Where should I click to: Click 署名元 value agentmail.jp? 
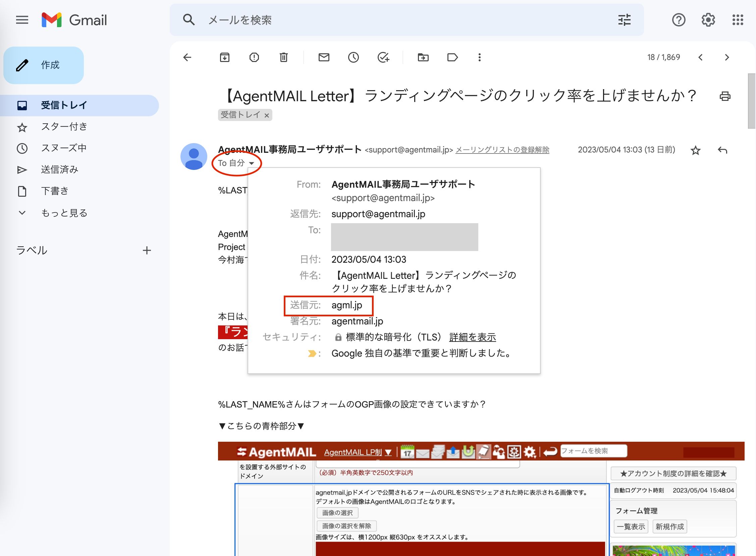pyautogui.click(x=357, y=321)
